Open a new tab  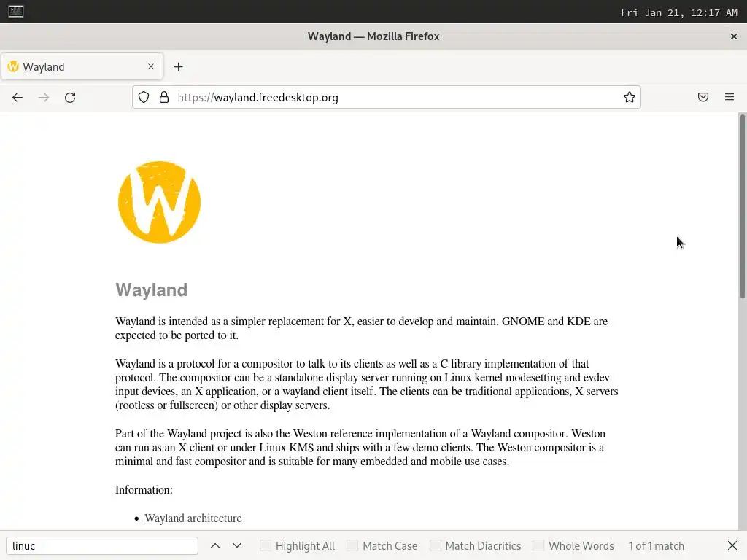coord(178,66)
